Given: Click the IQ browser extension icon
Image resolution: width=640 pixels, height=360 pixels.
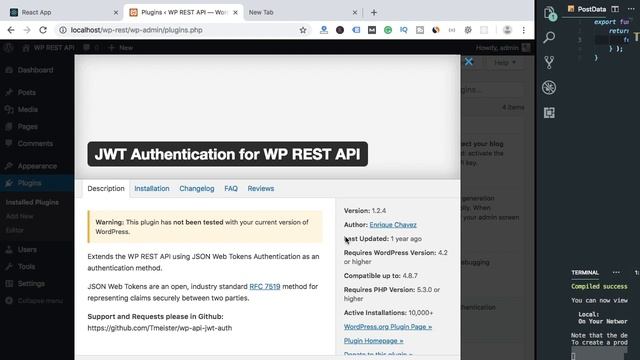Looking at the screenshot, I should pyautogui.click(x=404, y=30).
